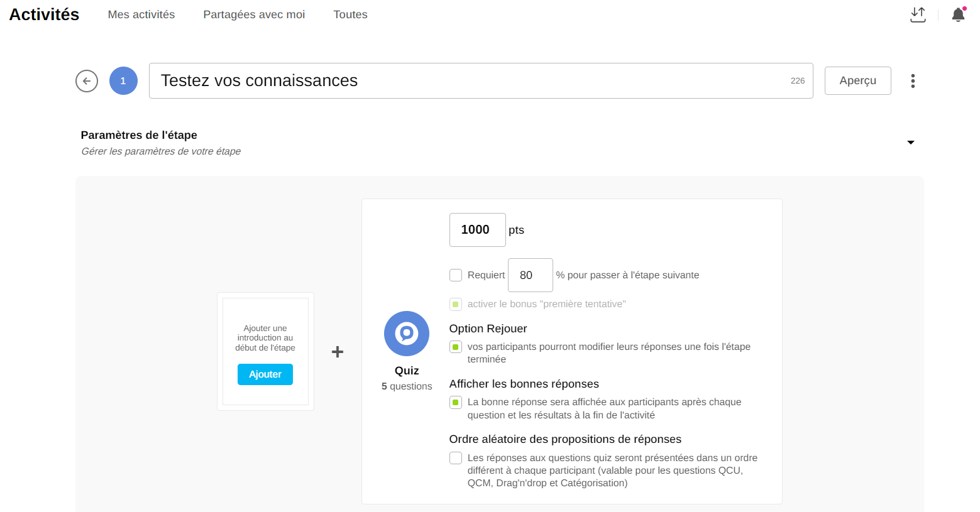The image size is (980, 512).
Task: Click the import/export arrows icon
Action: [918, 14]
